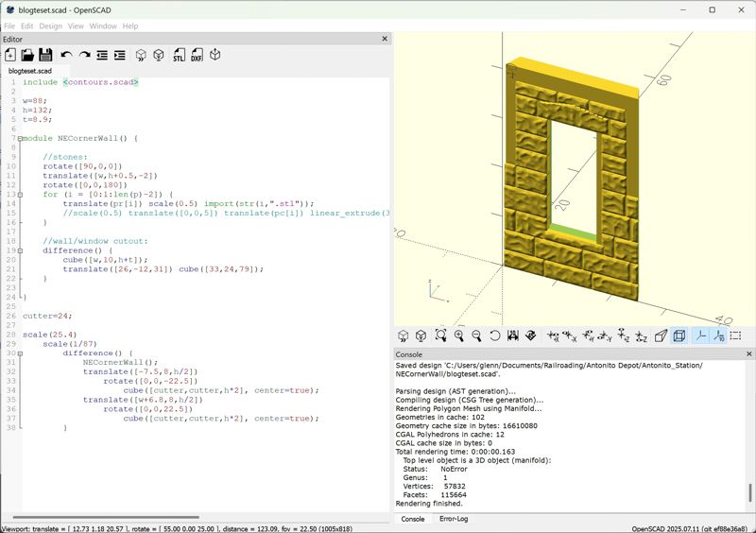Click the '//stones:' comment

(65, 157)
